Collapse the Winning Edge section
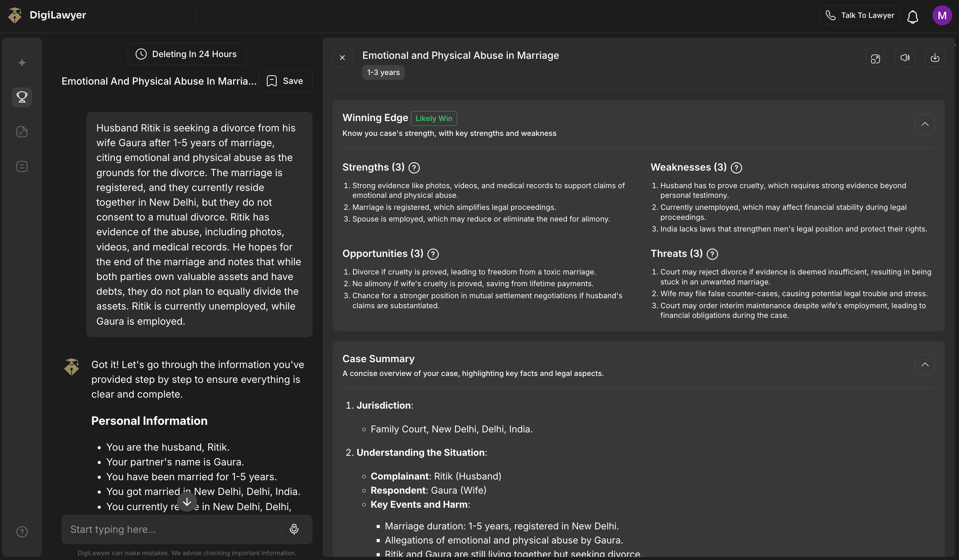 (925, 124)
